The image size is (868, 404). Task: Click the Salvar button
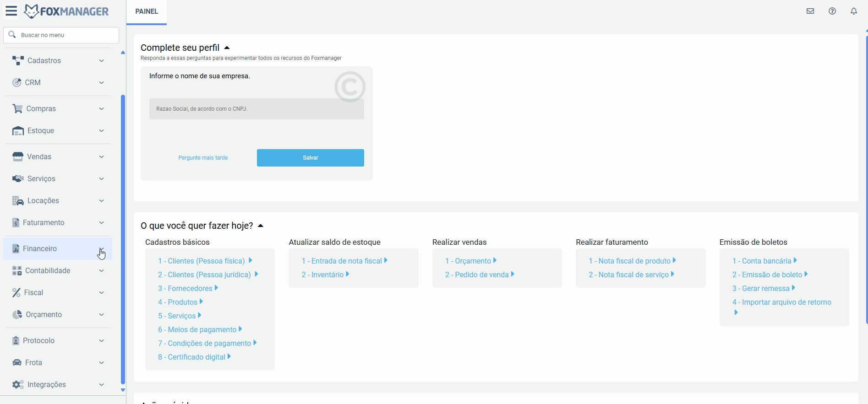(311, 158)
